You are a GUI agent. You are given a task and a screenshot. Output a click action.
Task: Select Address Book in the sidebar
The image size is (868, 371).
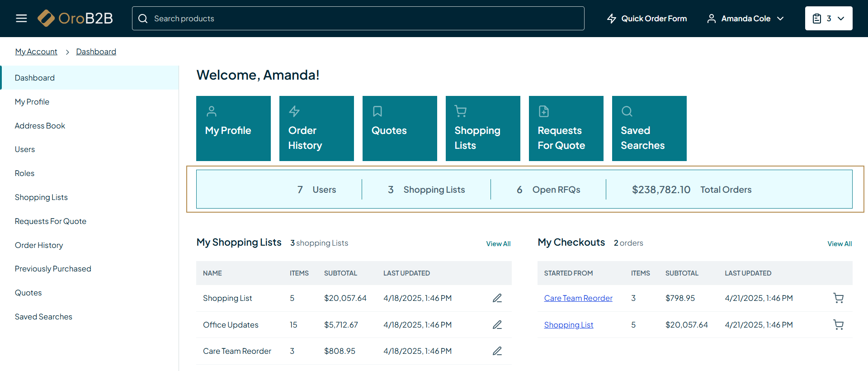click(x=40, y=126)
